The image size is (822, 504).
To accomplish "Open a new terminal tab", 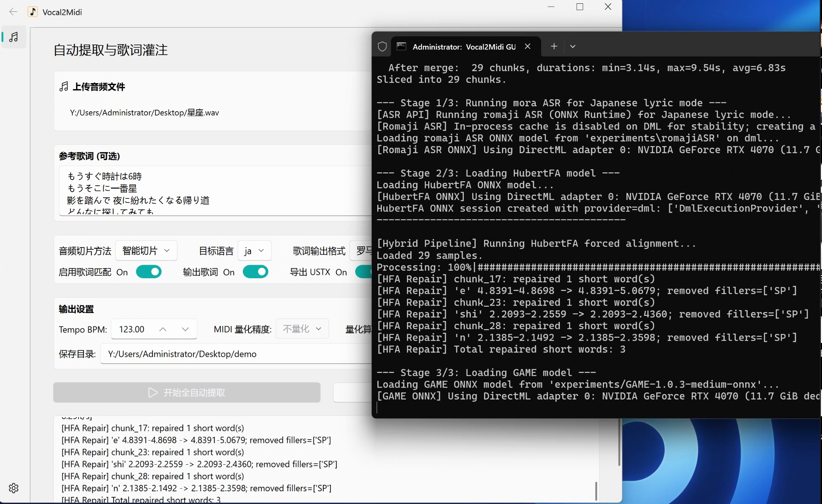I will [554, 46].
